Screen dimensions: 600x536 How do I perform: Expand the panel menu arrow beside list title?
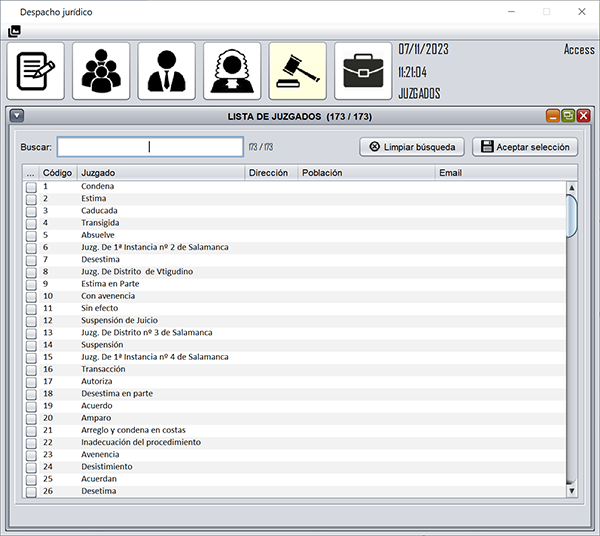pyautogui.click(x=17, y=116)
